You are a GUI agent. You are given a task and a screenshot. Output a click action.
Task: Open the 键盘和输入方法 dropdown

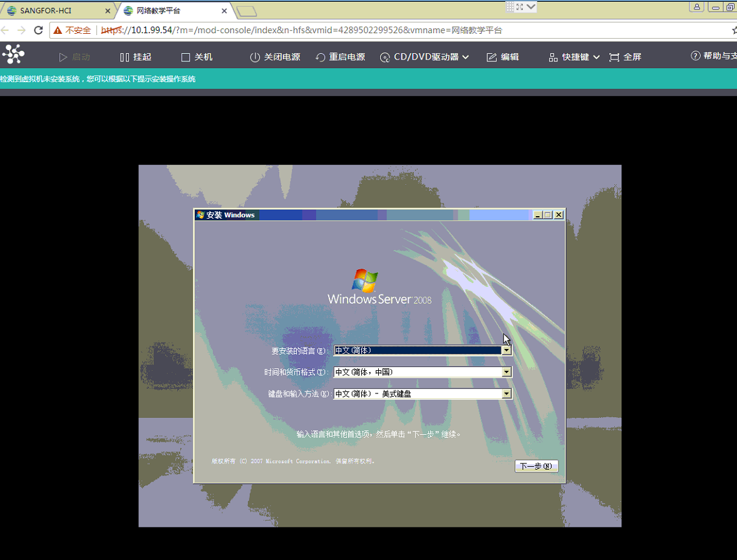506,393
